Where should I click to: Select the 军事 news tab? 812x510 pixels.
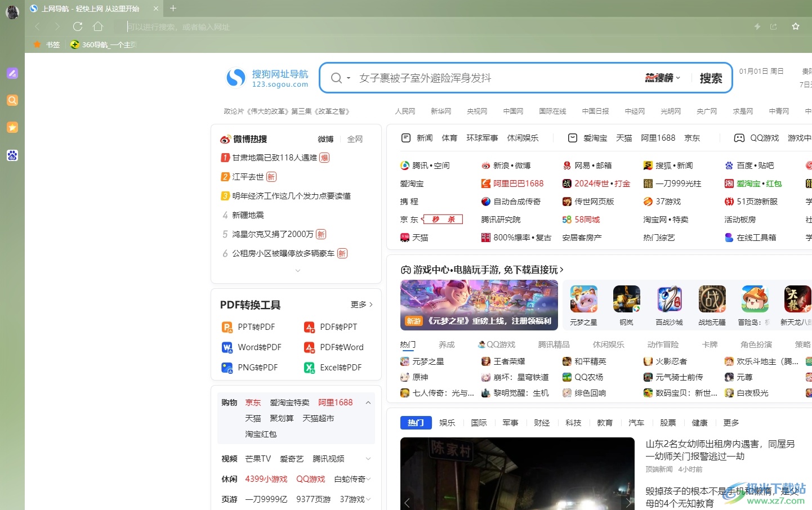click(x=510, y=423)
